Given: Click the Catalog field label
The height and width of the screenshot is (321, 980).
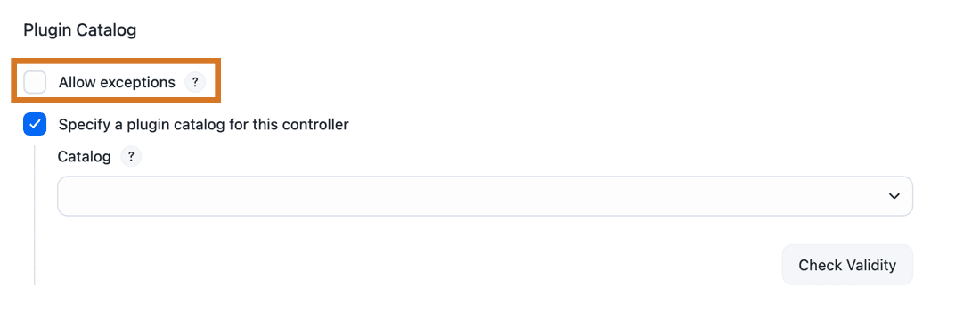Looking at the screenshot, I should (x=84, y=156).
